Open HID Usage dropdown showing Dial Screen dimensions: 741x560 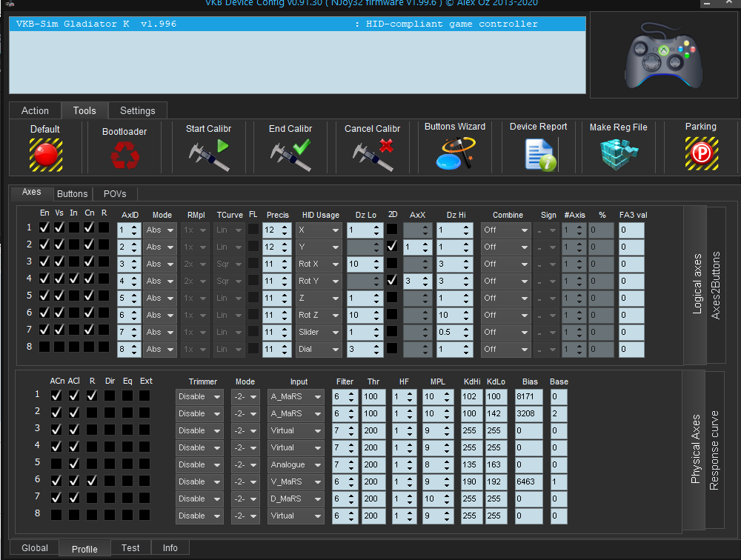point(319,349)
